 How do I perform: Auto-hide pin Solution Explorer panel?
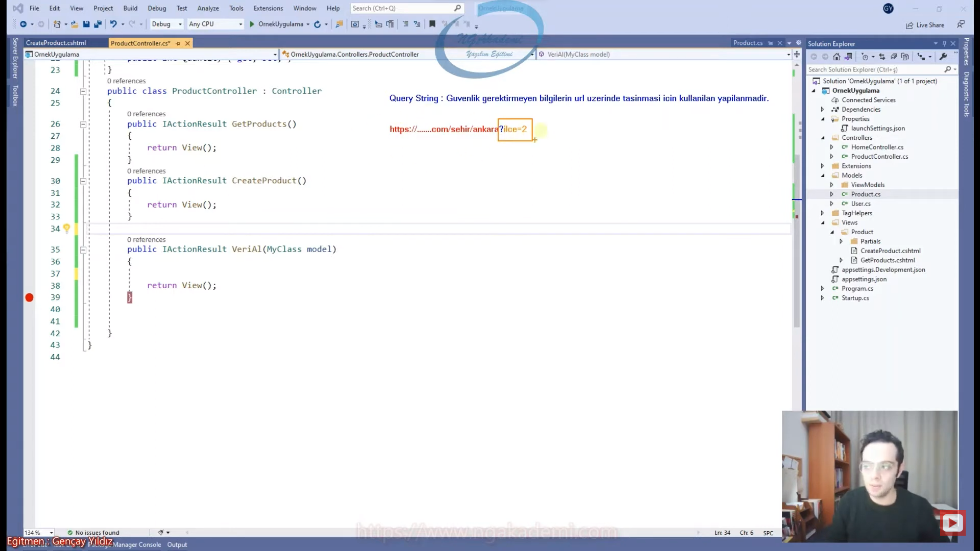(944, 43)
